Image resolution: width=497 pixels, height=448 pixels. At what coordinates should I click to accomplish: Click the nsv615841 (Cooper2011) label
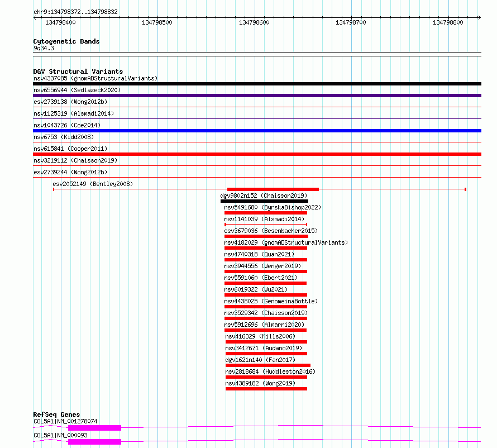(x=70, y=149)
